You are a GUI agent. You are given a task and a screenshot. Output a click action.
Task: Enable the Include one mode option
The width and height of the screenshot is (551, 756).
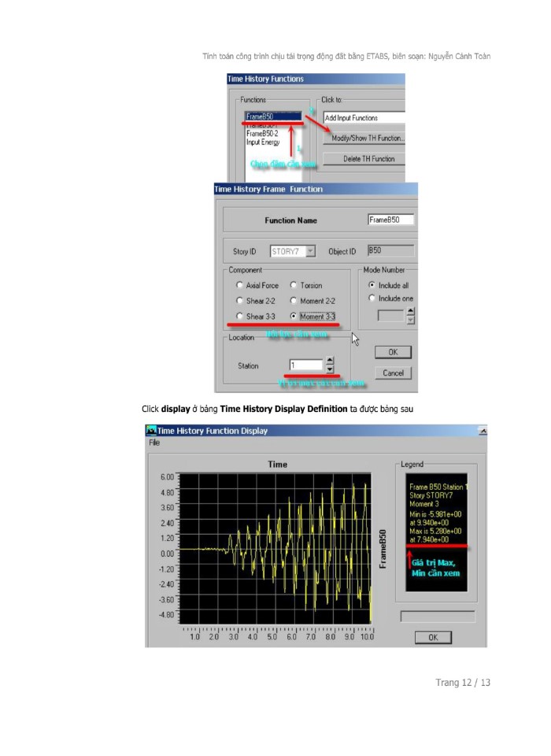[x=372, y=298]
